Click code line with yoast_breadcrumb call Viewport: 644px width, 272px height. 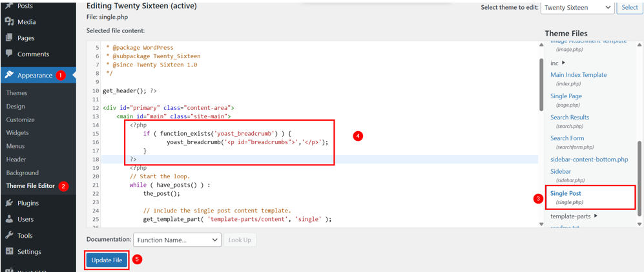click(x=248, y=142)
